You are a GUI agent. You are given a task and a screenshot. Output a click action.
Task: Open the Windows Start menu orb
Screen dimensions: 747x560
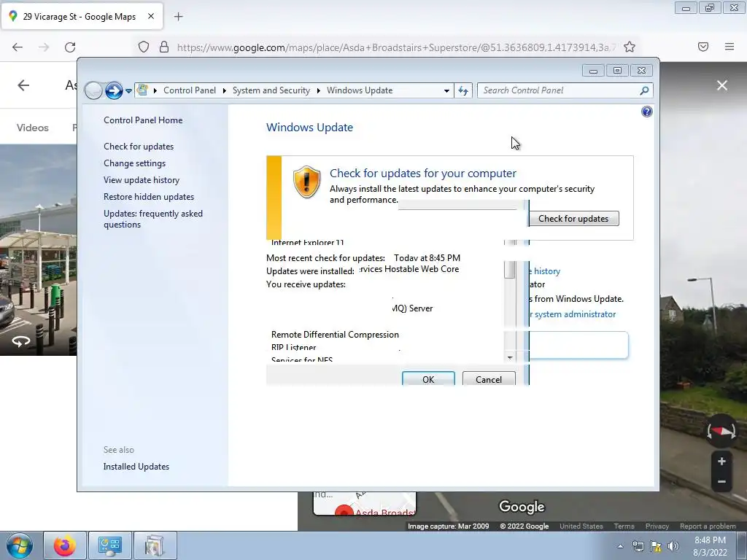(20, 545)
